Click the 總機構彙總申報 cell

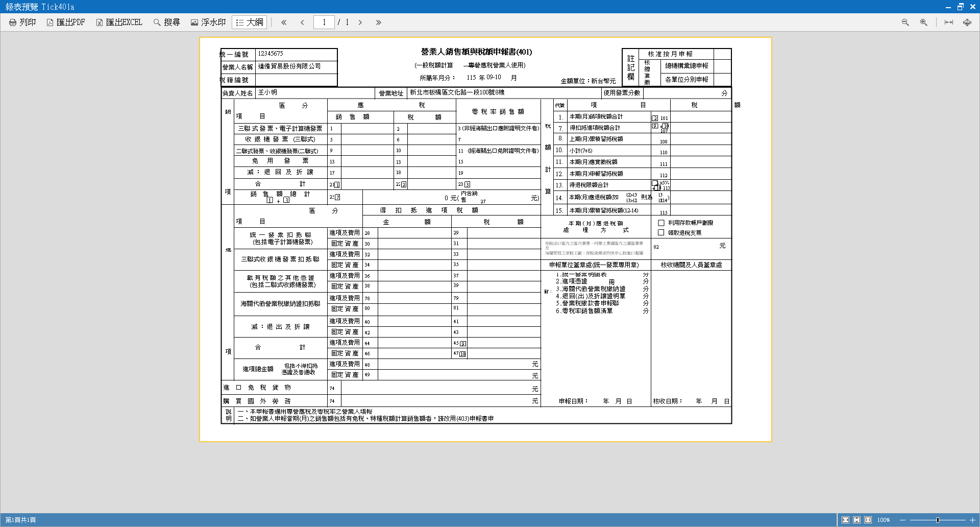(687, 66)
